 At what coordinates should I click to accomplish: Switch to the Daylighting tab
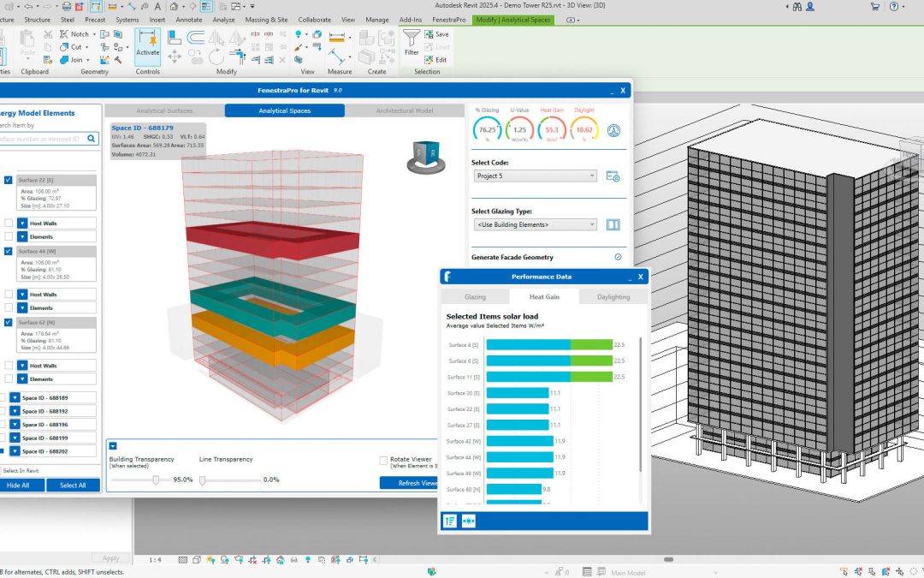tap(613, 296)
